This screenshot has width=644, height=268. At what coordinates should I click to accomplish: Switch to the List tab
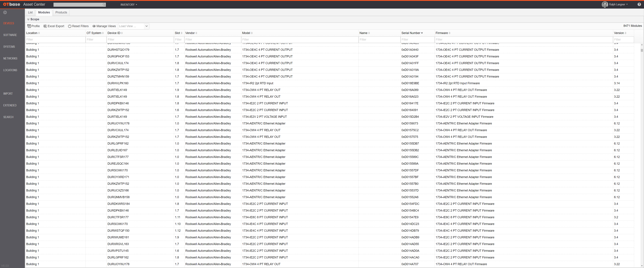[x=30, y=12]
